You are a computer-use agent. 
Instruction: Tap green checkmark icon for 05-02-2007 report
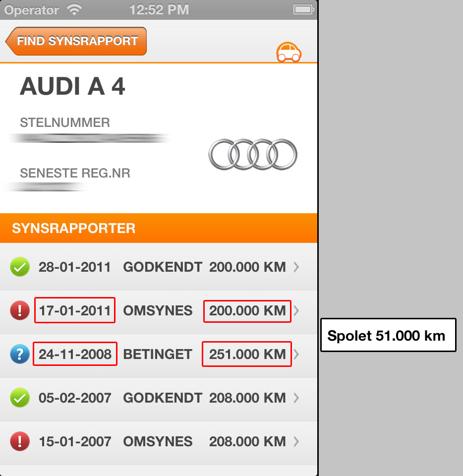click(20, 397)
